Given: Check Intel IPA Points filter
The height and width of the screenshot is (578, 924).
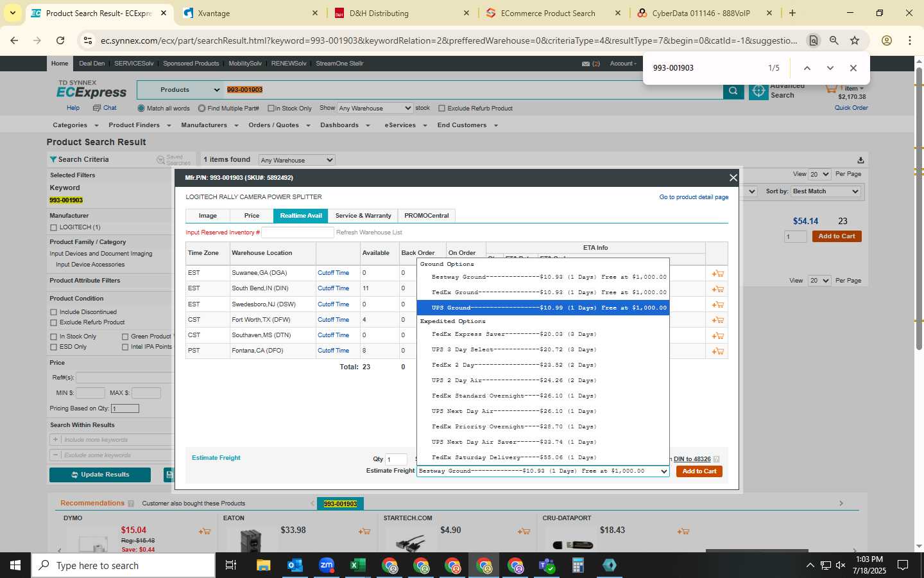Looking at the screenshot, I should [125, 347].
